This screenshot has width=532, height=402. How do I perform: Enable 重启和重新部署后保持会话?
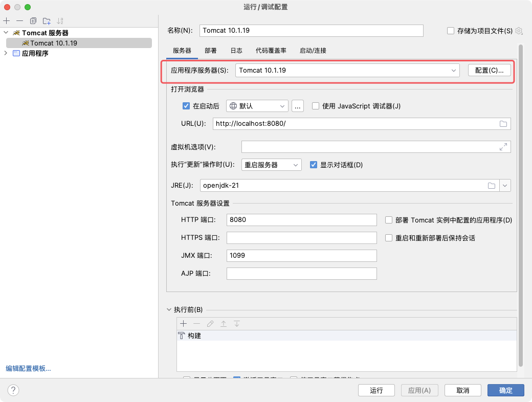point(389,238)
